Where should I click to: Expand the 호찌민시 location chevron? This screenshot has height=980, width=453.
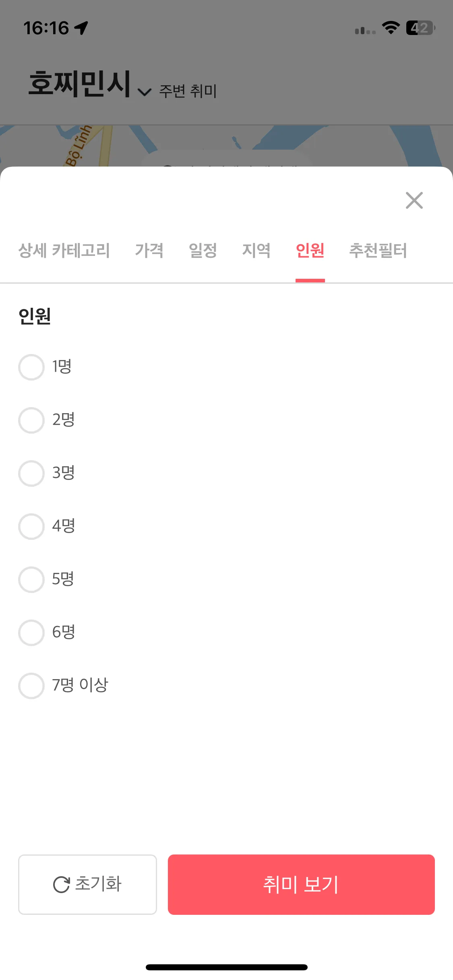point(144,92)
